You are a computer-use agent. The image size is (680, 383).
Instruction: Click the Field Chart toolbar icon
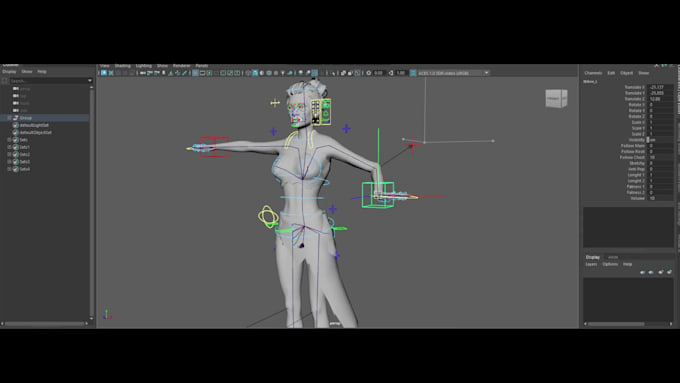pos(223,73)
